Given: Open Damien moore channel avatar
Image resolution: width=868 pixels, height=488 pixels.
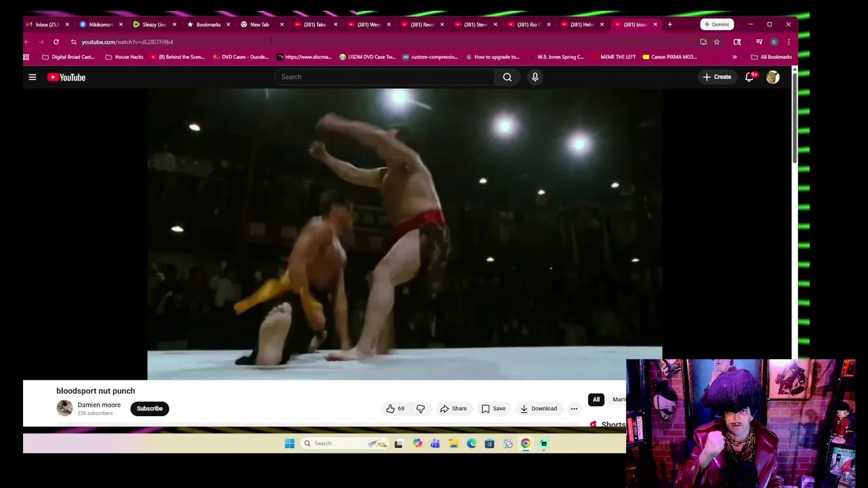Looking at the screenshot, I should click(x=64, y=408).
